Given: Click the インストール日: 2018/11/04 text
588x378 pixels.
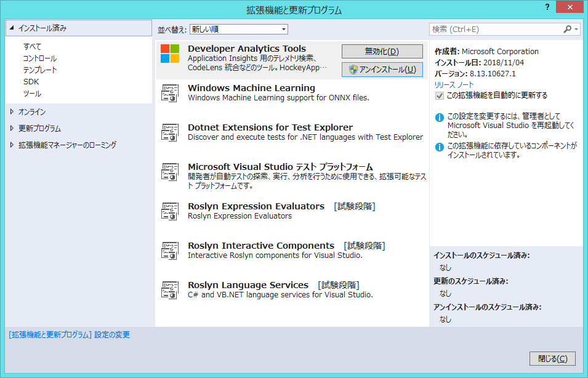Looking at the screenshot, I should [479, 63].
